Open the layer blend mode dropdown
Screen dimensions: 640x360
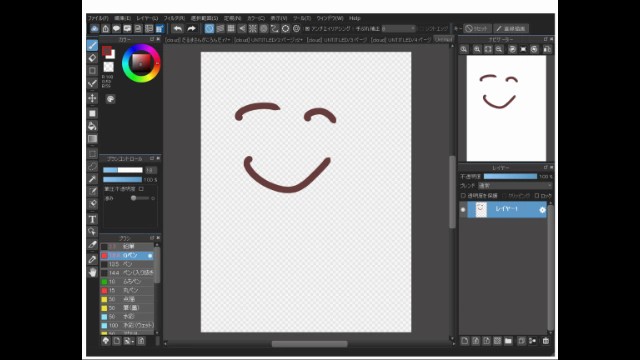click(515, 186)
